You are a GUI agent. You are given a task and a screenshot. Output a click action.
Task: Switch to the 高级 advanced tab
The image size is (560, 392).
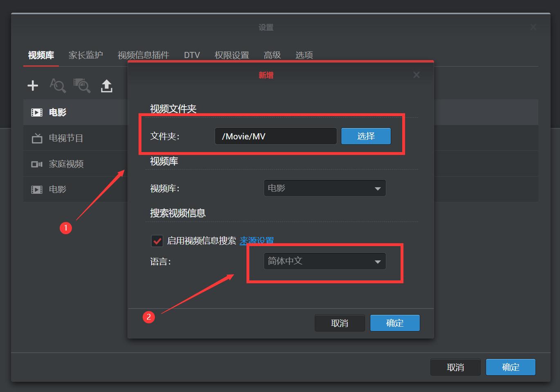pos(272,55)
